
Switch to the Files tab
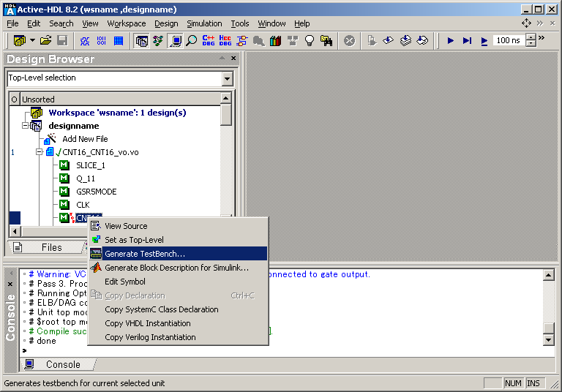pos(46,247)
